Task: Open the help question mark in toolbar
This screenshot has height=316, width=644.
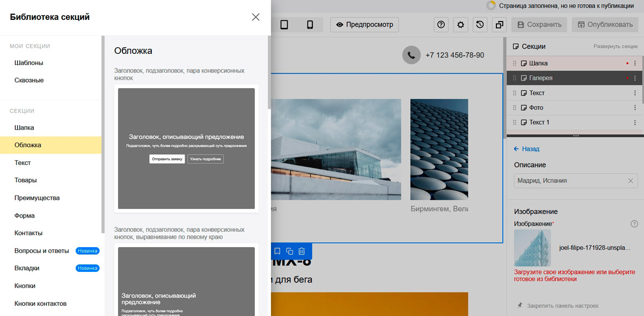Action: pos(441,25)
